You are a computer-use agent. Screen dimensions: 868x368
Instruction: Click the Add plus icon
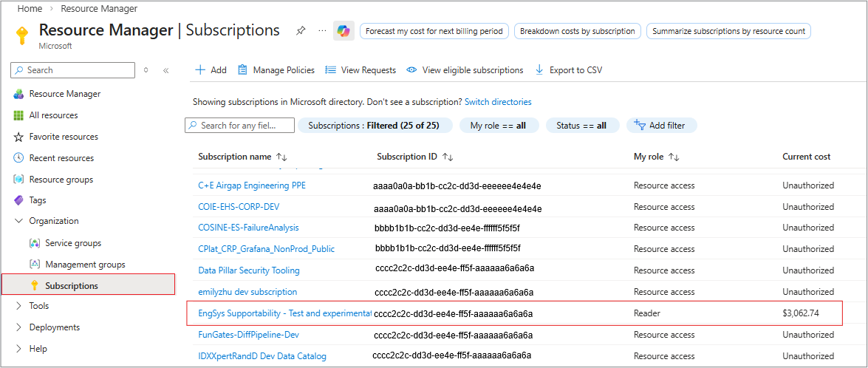click(199, 70)
